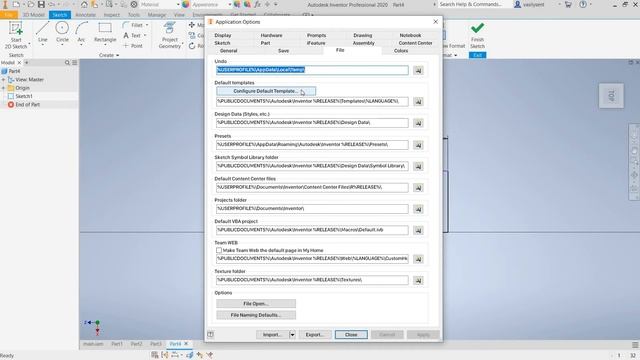Click the search icon in Model browser
Screen dimensions: 640x360
point(67,62)
